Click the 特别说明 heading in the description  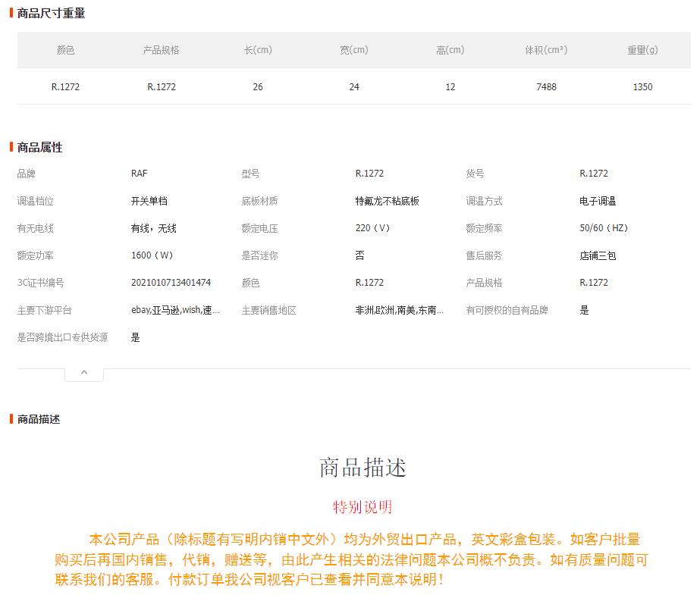pos(362,506)
